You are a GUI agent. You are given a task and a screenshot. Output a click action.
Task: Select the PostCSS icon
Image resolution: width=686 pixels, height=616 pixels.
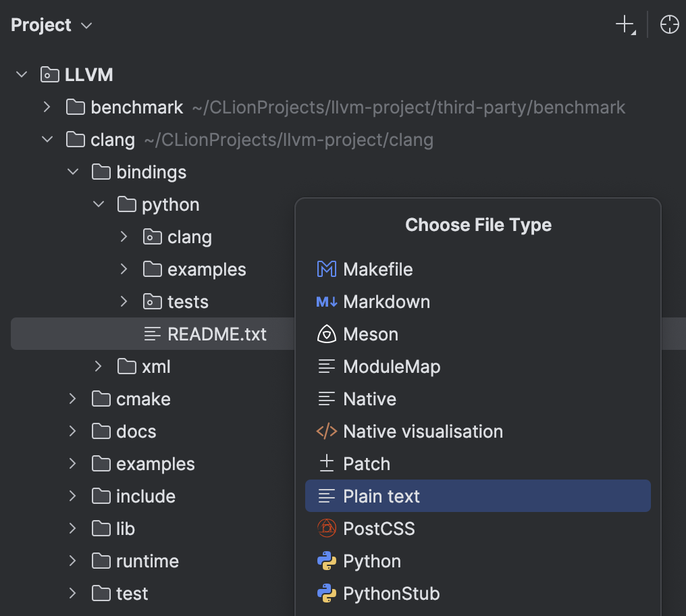326,528
